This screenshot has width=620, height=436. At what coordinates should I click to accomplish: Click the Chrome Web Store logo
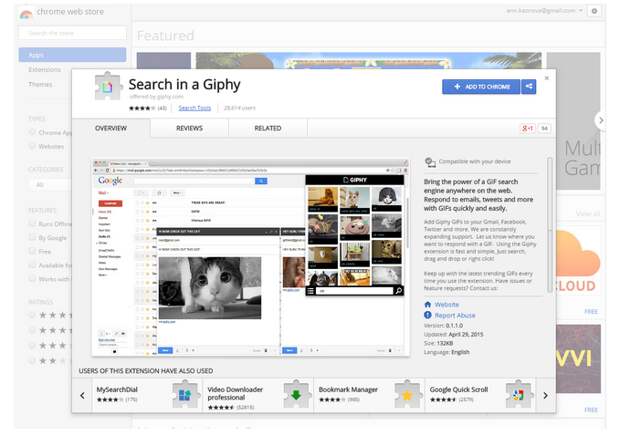point(26,13)
